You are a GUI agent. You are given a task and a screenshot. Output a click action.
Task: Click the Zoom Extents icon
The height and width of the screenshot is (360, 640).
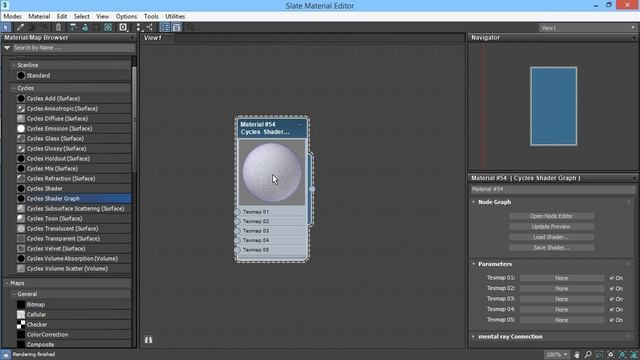610,354
